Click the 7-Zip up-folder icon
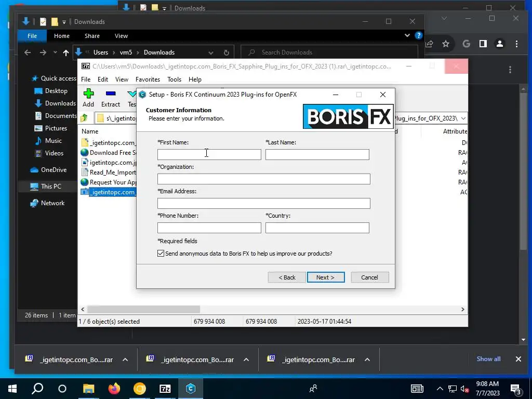The image size is (532, 399). click(84, 118)
